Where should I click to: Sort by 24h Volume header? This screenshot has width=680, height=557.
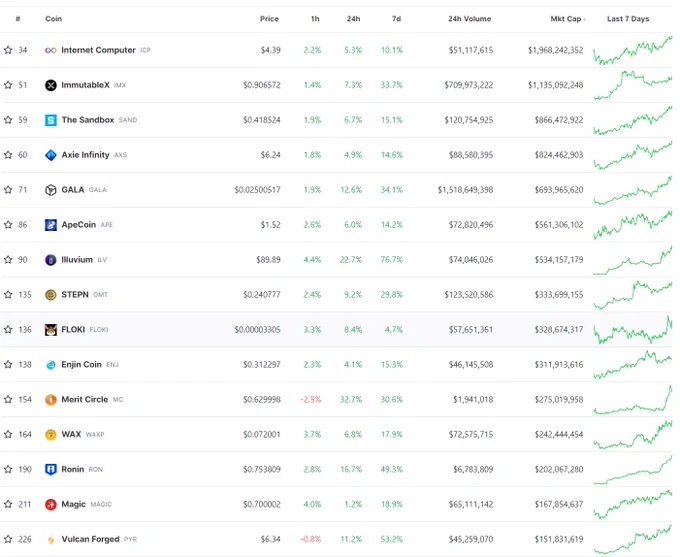click(x=470, y=19)
